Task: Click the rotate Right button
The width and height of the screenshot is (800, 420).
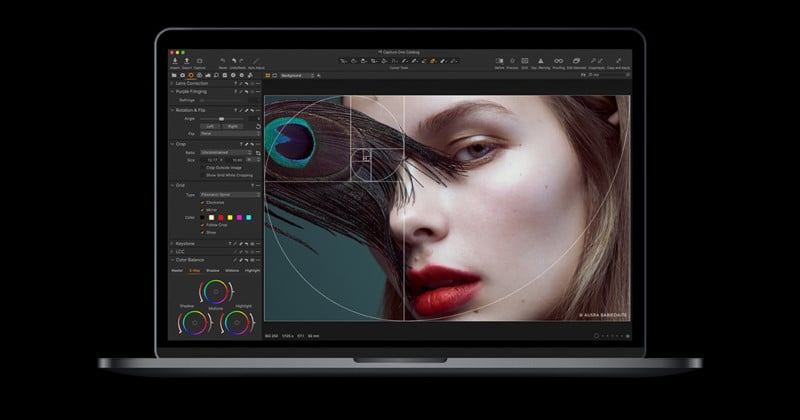Action: pos(233,126)
